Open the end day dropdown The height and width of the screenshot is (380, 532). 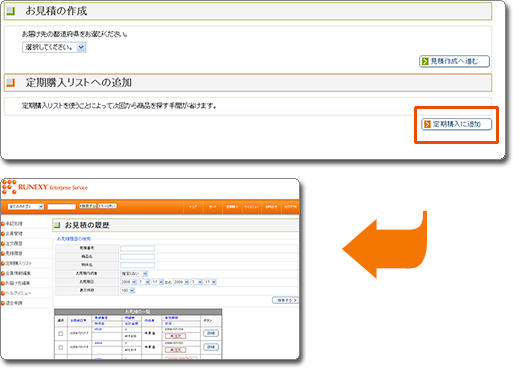tap(210, 282)
